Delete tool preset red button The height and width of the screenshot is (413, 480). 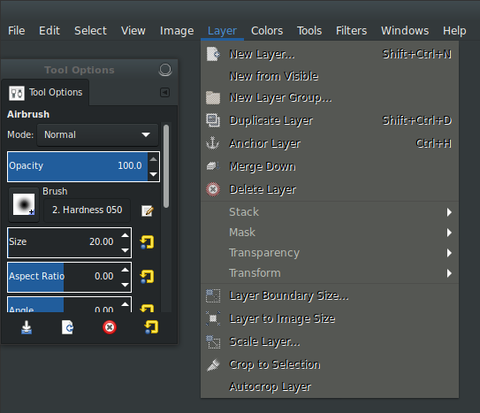pos(109,327)
